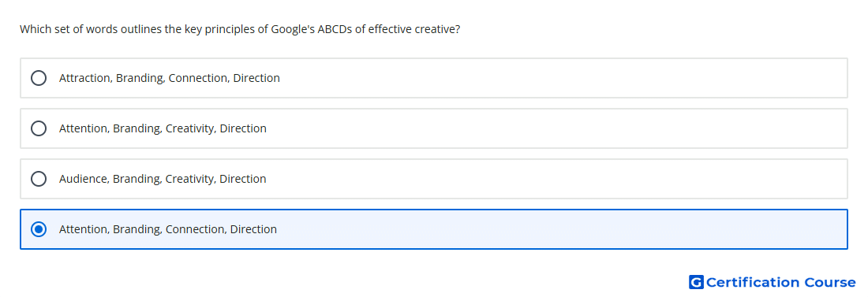Click empty area of the third answer card
Viewport: 868px width, 297px height.
point(554,179)
